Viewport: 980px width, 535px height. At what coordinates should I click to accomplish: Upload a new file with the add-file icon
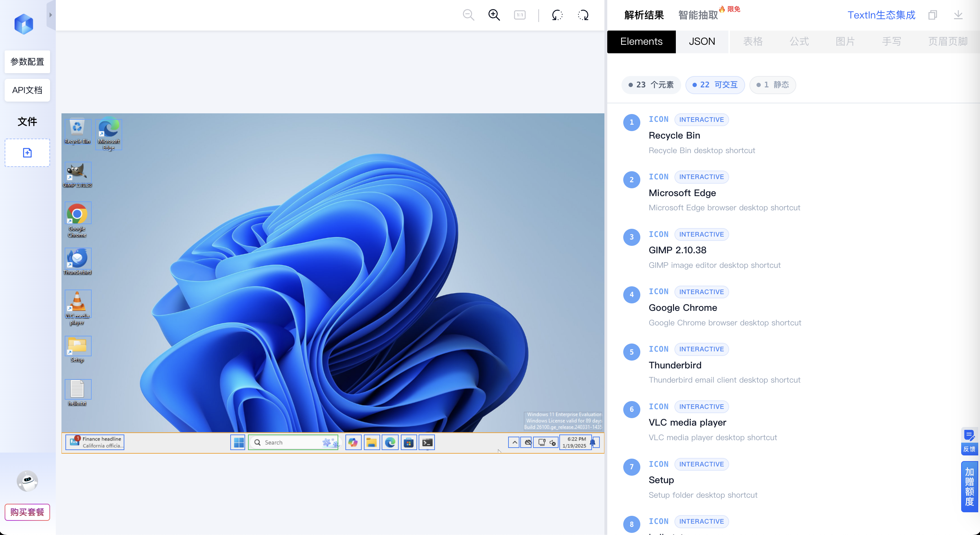tap(27, 153)
